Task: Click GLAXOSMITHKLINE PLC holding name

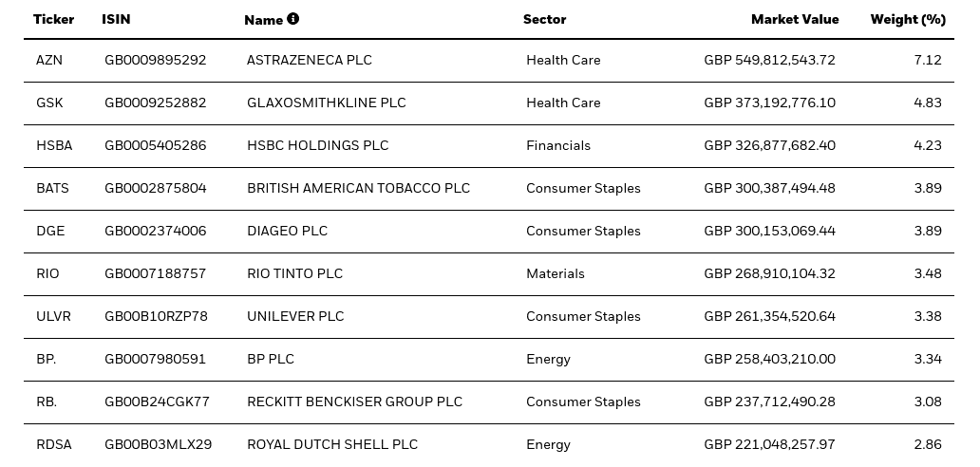Action: (327, 103)
